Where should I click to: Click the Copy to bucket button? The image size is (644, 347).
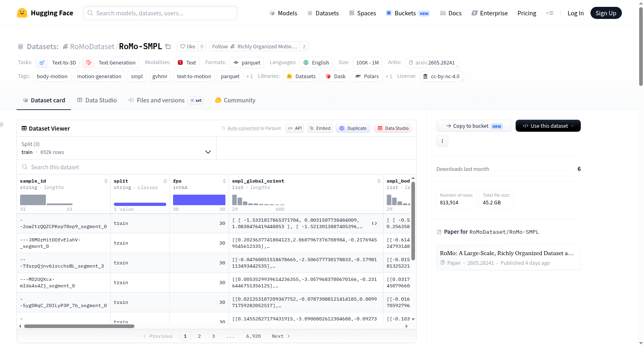[474, 126]
